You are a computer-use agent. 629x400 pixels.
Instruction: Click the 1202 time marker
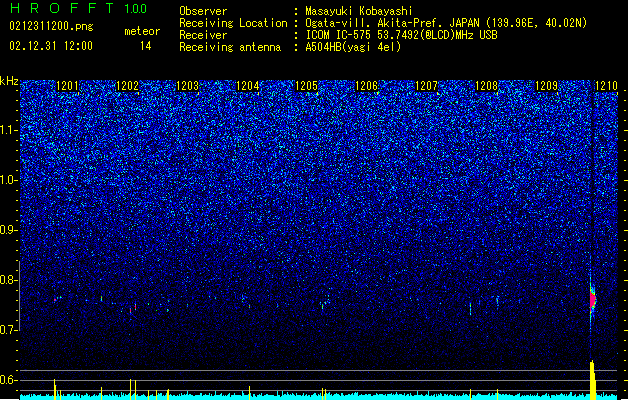(x=127, y=86)
